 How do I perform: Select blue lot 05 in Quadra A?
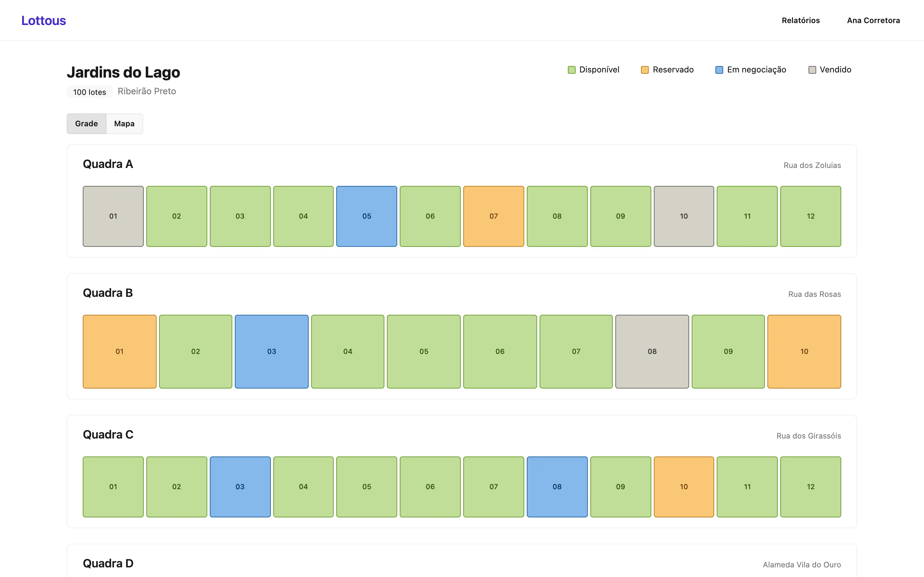click(x=366, y=216)
